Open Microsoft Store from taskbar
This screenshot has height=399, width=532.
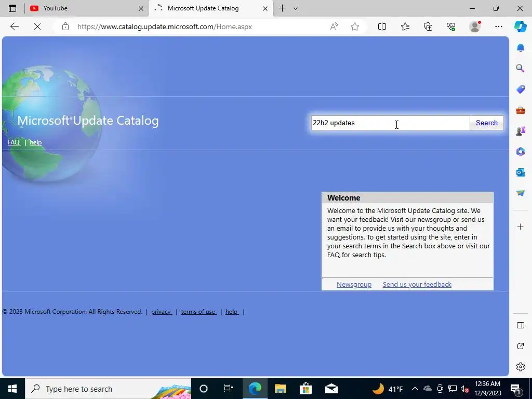click(305, 389)
